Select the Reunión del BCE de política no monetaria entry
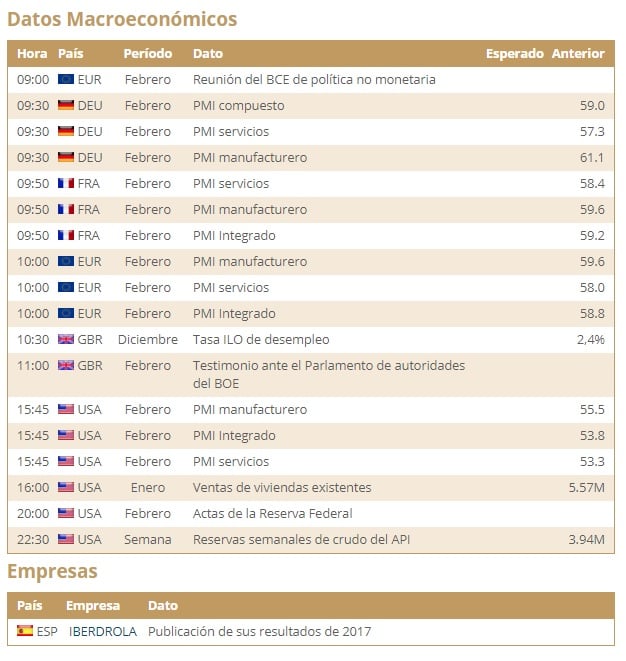Viewport: 626px width, 661px height. click(314, 79)
